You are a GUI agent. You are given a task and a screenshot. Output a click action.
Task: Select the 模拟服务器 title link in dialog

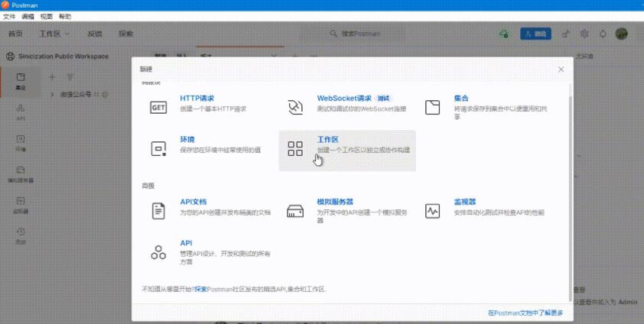click(x=335, y=202)
